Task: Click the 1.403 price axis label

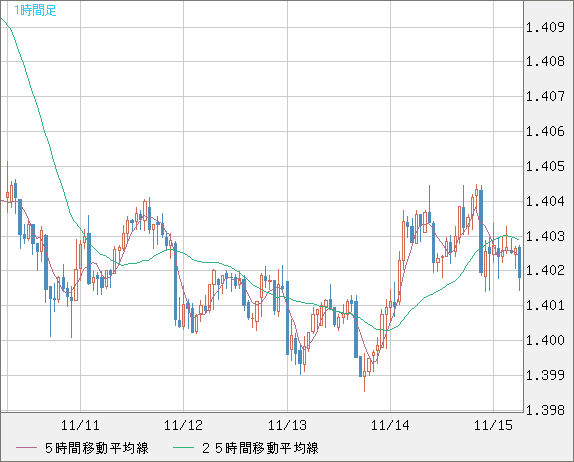Action: point(545,236)
